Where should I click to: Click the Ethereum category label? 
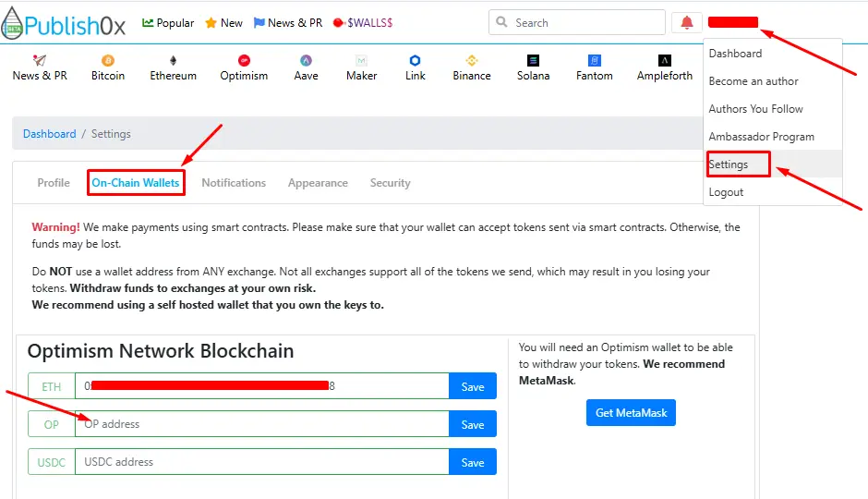pyautogui.click(x=174, y=76)
